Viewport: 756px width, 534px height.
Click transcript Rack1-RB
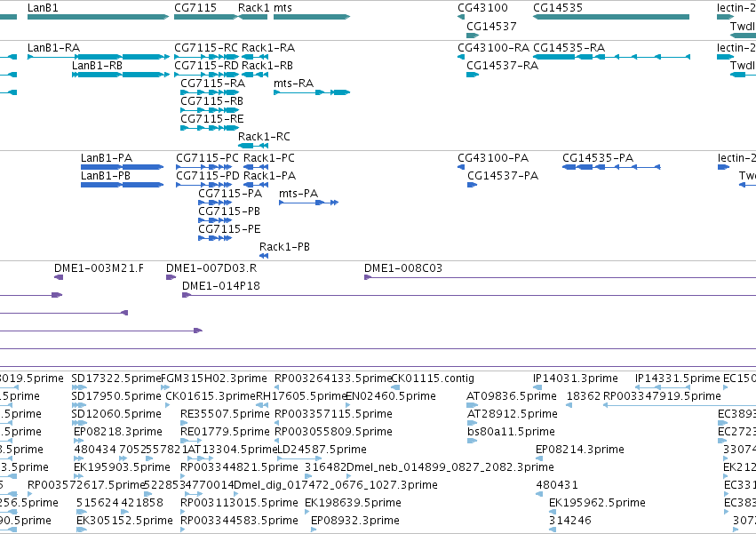click(255, 75)
